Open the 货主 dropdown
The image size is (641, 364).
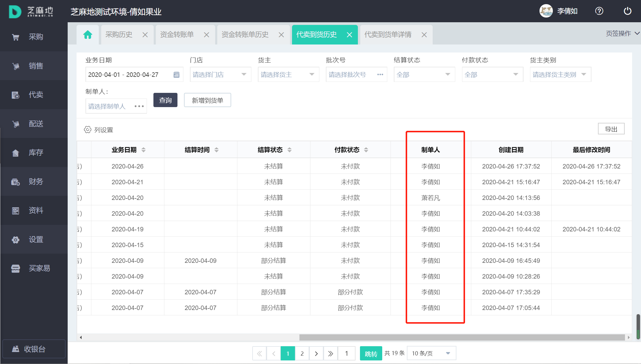coord(288,74)
